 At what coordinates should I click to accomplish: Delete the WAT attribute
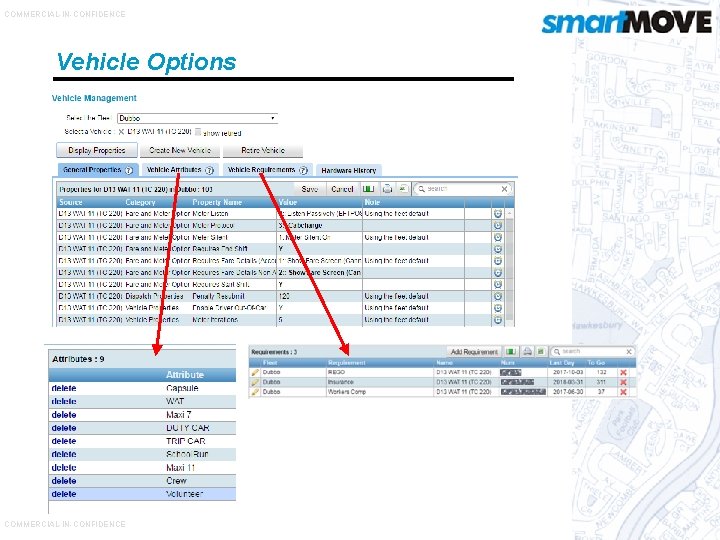64,401
